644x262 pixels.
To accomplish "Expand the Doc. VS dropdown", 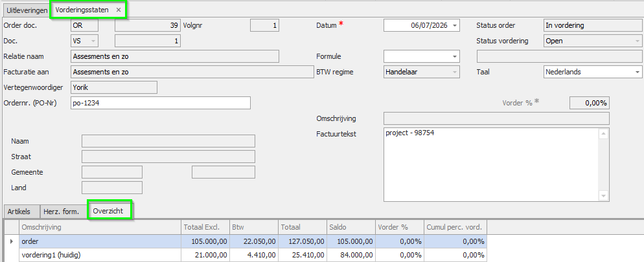I will point(93,41).
